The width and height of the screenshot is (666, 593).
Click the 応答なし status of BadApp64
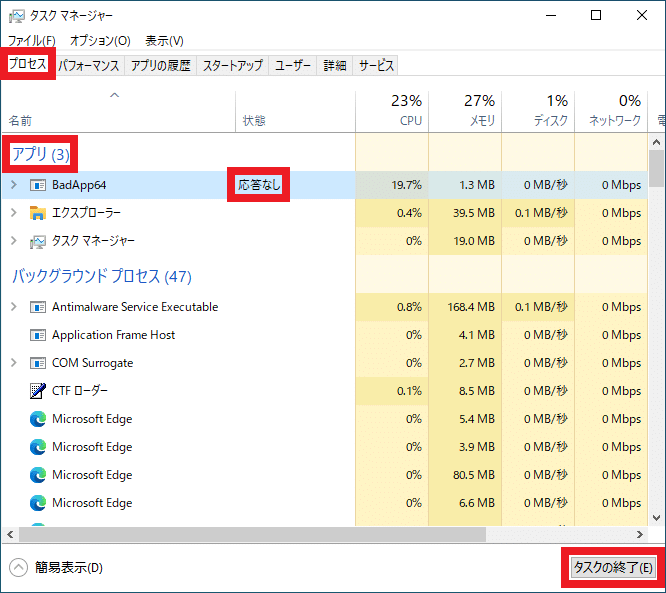click(259, 185)
